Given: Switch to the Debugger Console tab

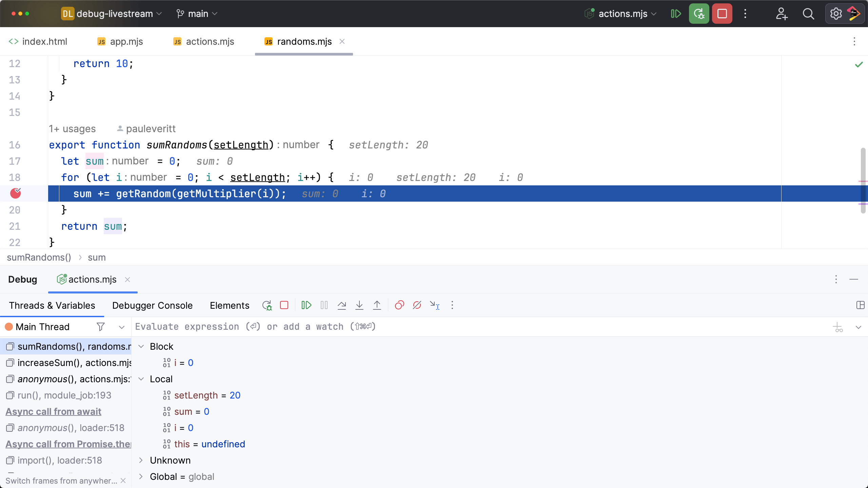Looking at the screenshot, I should (x=152, y=305).
